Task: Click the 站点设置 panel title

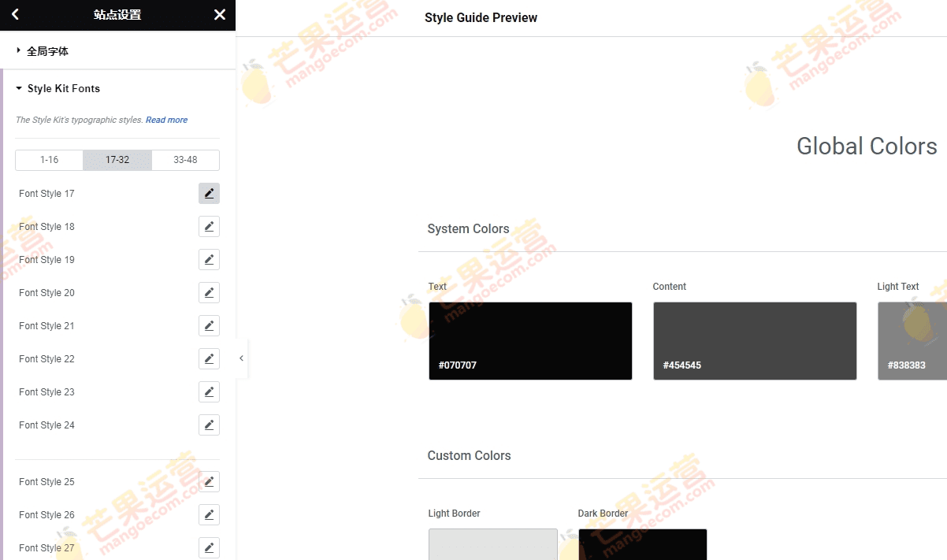Action: (117, 15)
